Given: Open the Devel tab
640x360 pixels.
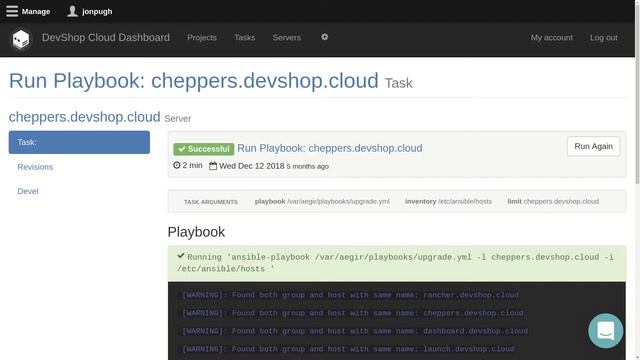Looking at the screenshot, I should [28, 191].
